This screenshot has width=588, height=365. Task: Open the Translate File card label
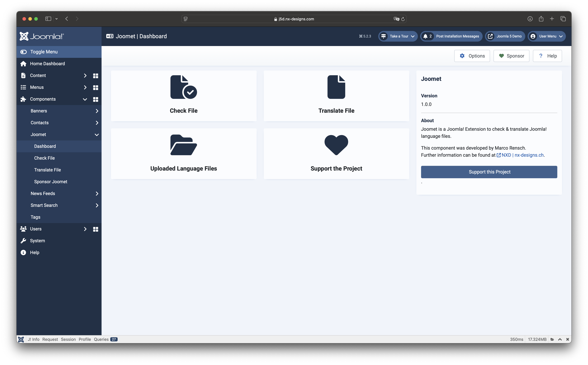[336, 111]
